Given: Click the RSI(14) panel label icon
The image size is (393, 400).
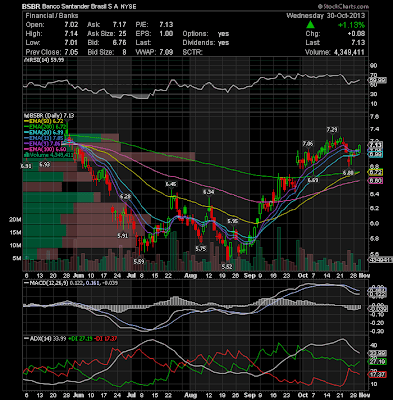Looking at the screenshot, I should tap(25, 60).
